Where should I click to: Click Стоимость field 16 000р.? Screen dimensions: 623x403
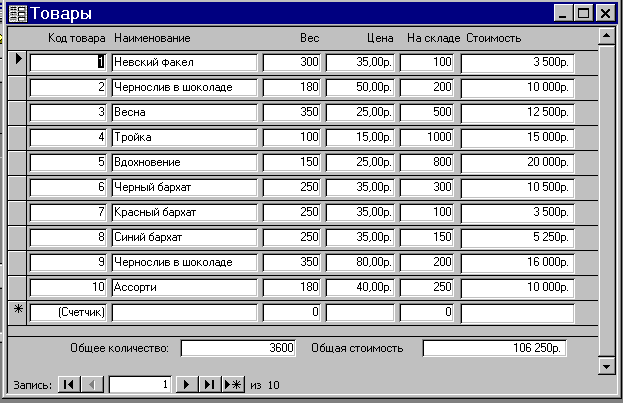pos(517,263)
